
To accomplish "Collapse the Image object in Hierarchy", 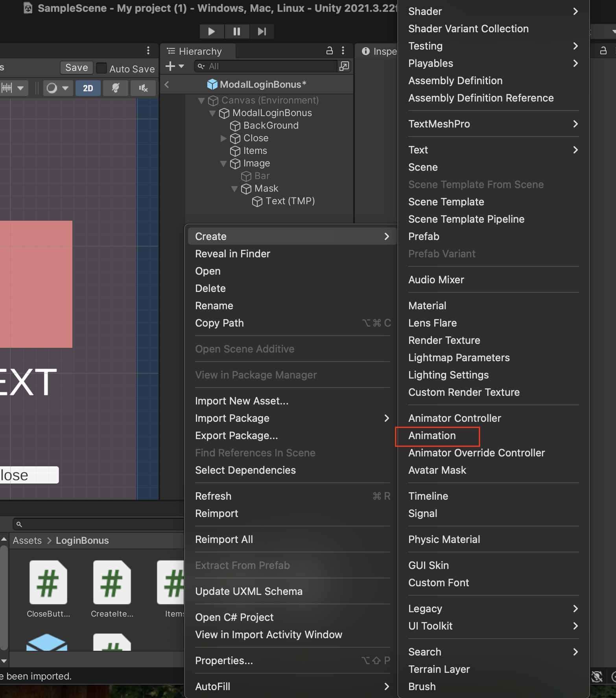I will tap(223, 164).
